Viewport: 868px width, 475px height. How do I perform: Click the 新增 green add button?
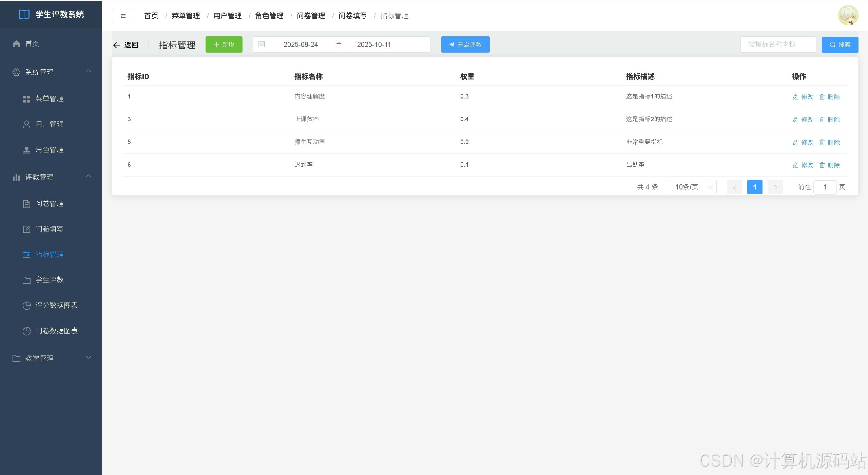click(224, 44)
